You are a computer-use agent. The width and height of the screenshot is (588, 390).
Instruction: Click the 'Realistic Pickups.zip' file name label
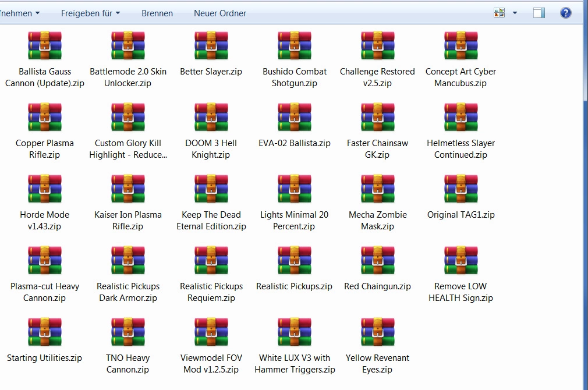[x=295, y=286]
